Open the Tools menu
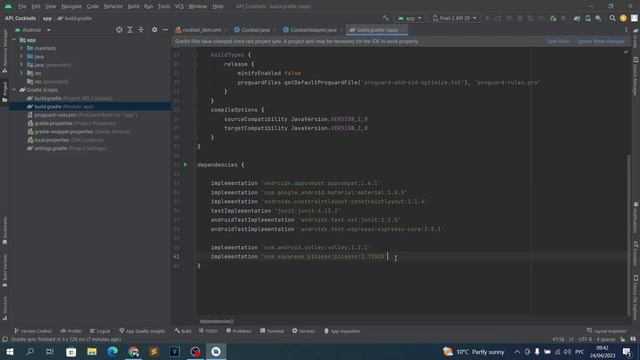This screenshot has height=360, width=640. (164, 7)
